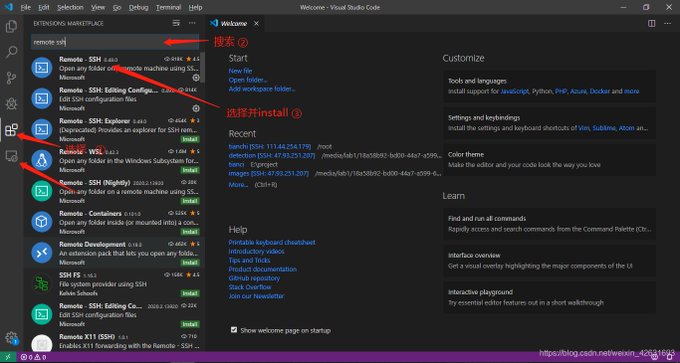
Task: Open Source Control view in activity bar
Action: pyautogui.click(x=11, y=78)
